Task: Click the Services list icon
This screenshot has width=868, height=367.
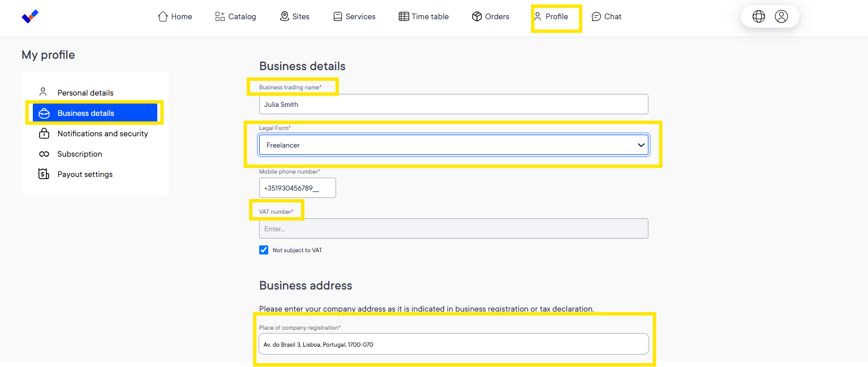Action: 338,16
